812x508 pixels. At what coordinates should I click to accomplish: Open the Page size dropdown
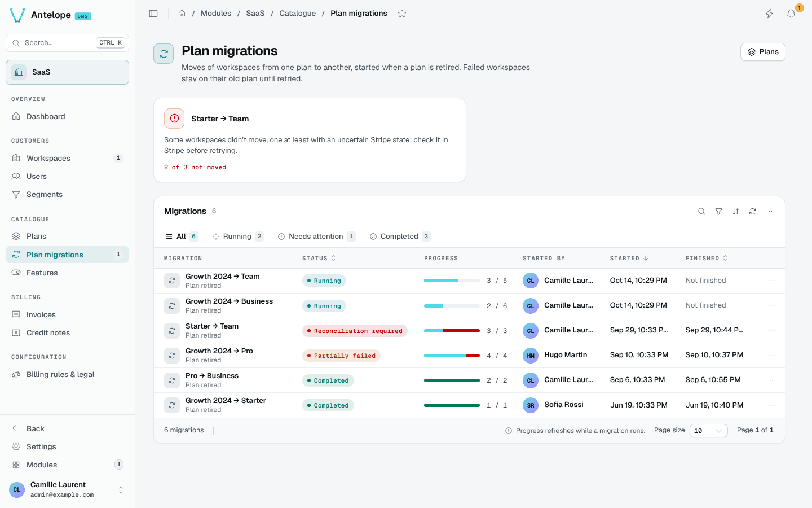pos(708,431)
